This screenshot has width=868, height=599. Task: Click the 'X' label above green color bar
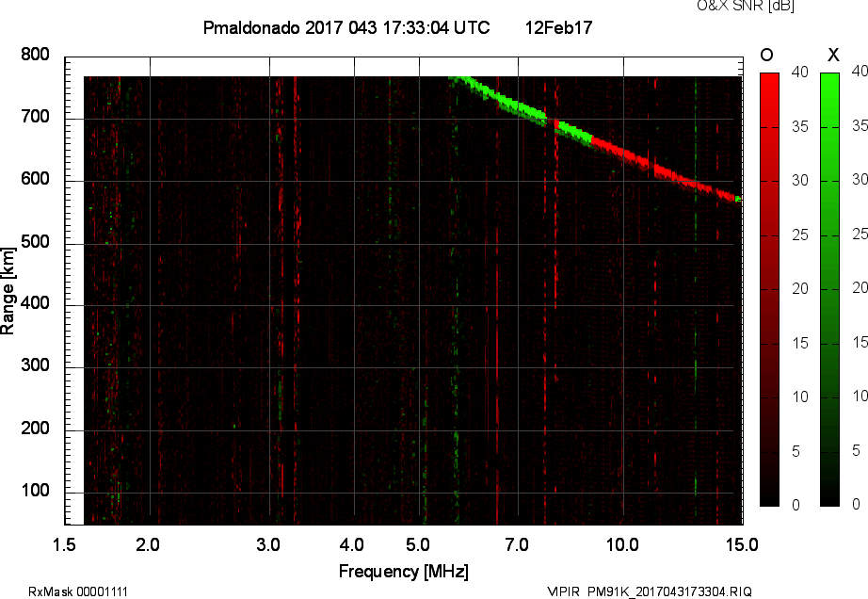[x=832, y=55]
